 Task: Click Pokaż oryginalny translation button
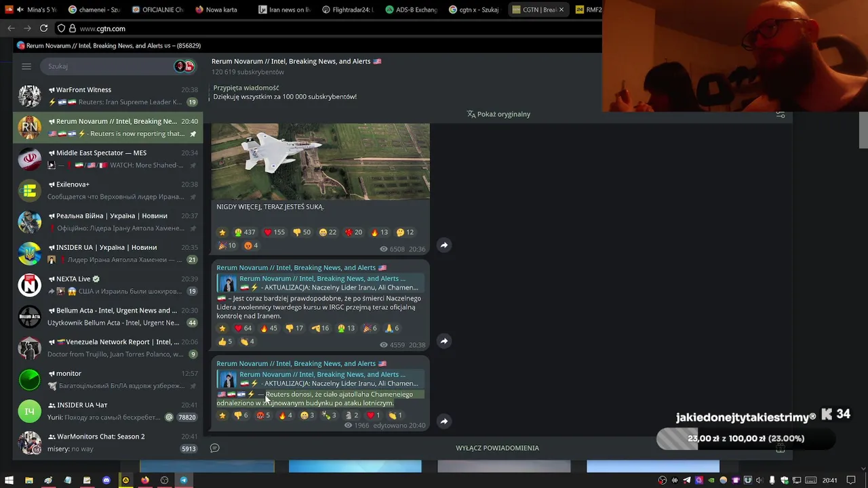[498, 114]
